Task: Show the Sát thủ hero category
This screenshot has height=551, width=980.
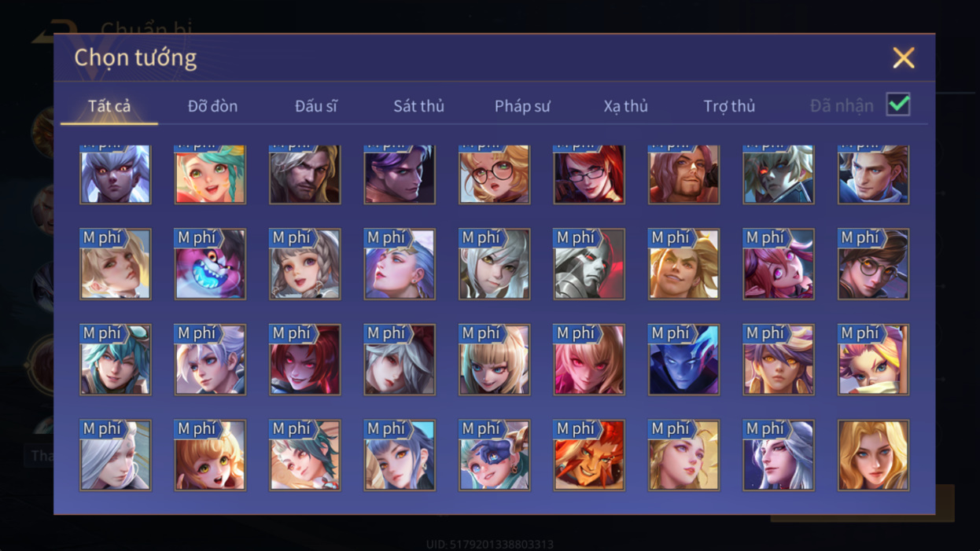Action: pos(418,106)
